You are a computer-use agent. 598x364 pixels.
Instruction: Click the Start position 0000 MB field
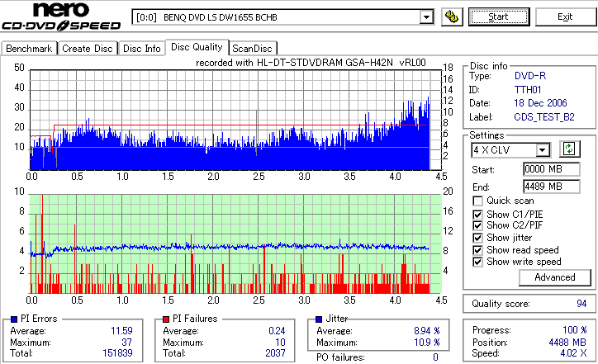552,169
